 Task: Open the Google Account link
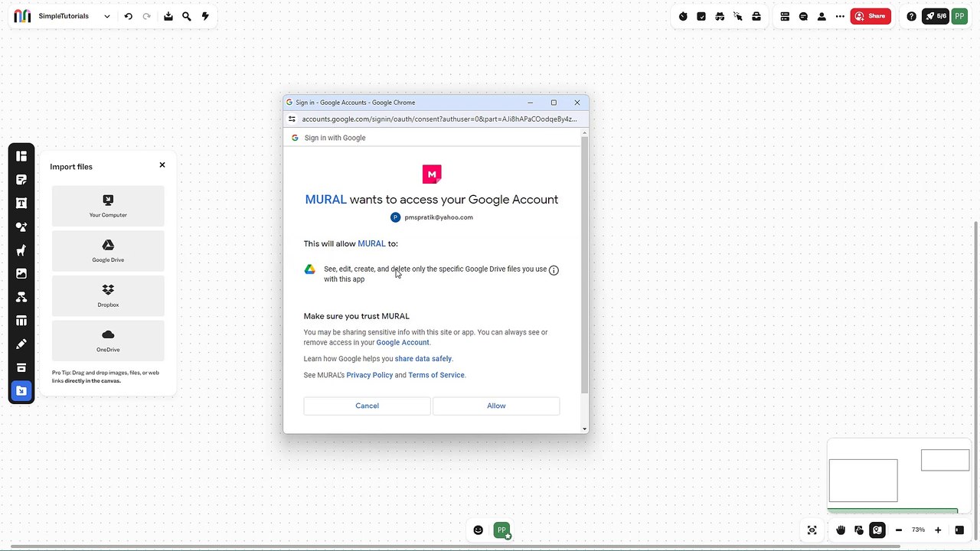(403, 342)
